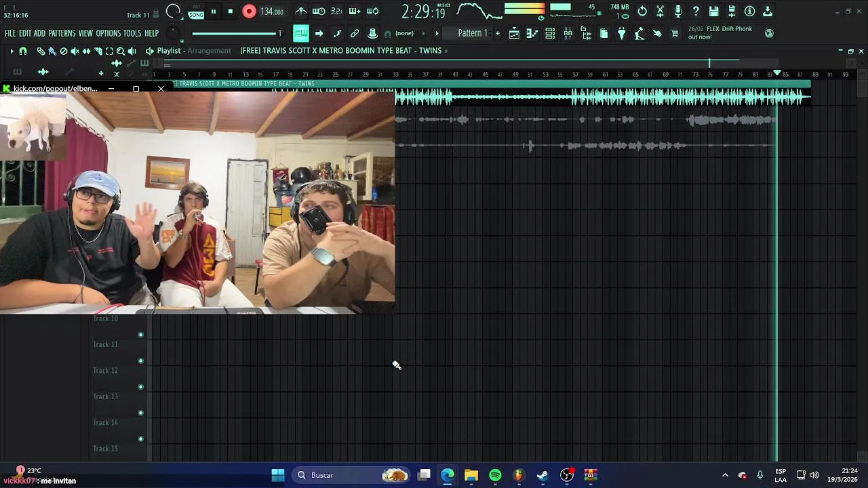Open the Piano roll icon
The image size is (868, 488).
(x=532, y=33)
